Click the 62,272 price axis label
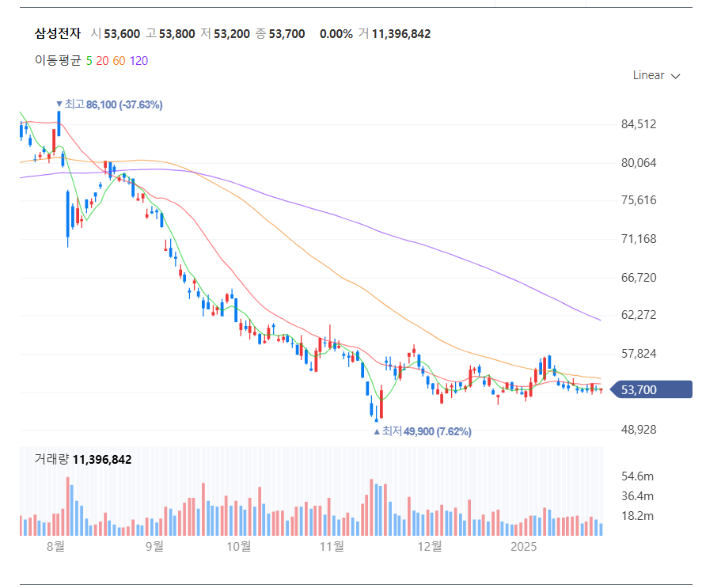The height and width of the screenshot is (588, 702). [x=639, y=315]
